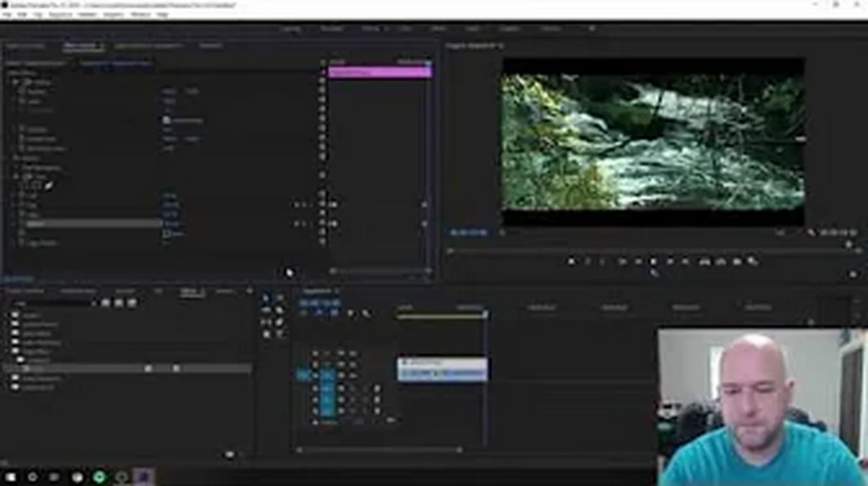868x486 pixels.
Task: Click the Export Frame camera icon
Action: click(736, 261)
